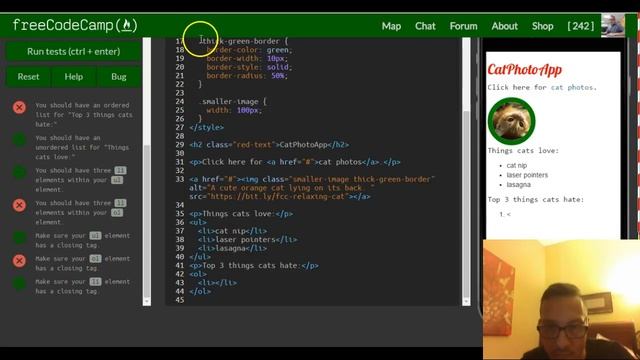Click the [ 242 ] points counter

point(580,26)
